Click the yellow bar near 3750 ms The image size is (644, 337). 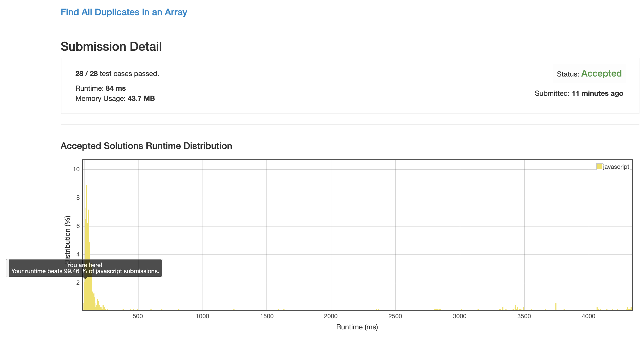point(556,306)
